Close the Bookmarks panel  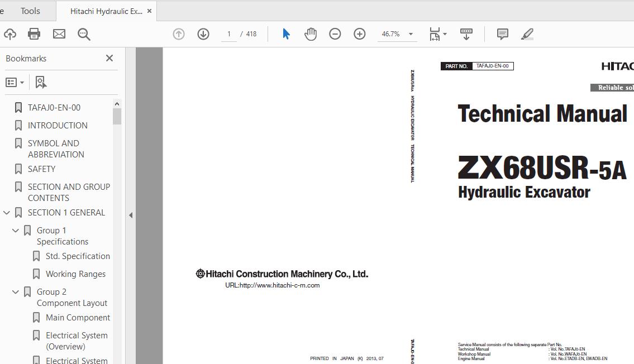pyautogui.click(x=109, y=58)
